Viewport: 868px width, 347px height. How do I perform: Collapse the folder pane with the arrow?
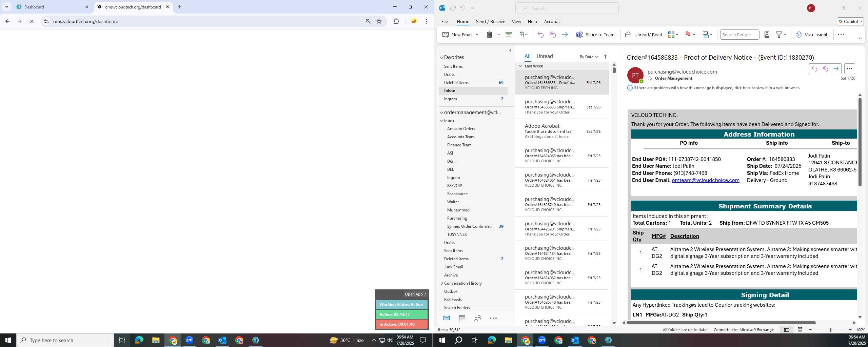510,50
